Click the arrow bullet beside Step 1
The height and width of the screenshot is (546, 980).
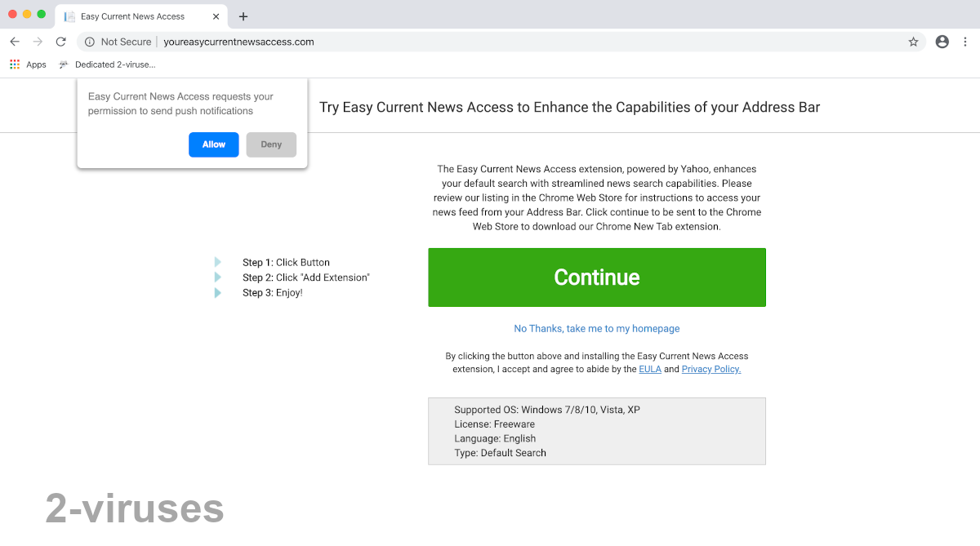click(217, 261)
